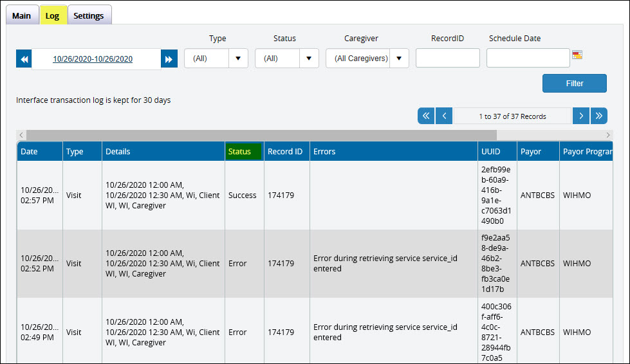The image size is (630, 364).
Task: Click the Filter button
Action: tap(575, 83)
